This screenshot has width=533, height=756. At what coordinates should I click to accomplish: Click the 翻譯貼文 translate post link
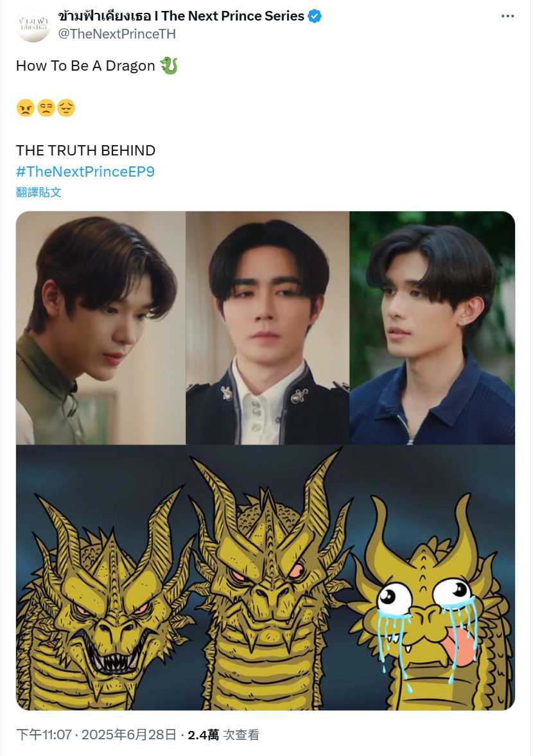coord(39,193)
